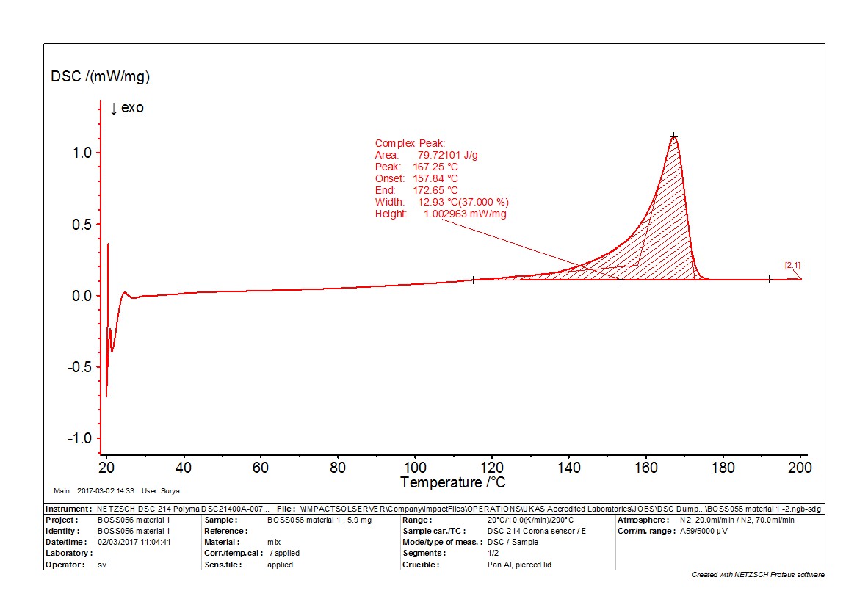
Task: Select the Mode value DSC / Sample
Action: click(x=513, y=543)
